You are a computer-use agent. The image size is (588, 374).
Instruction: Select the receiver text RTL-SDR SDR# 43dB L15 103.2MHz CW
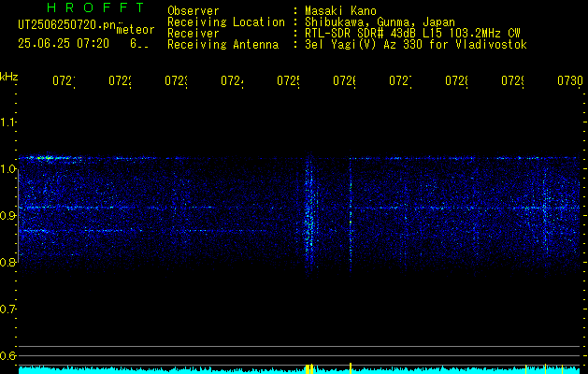pyautogui.click(x=413, y=34)
